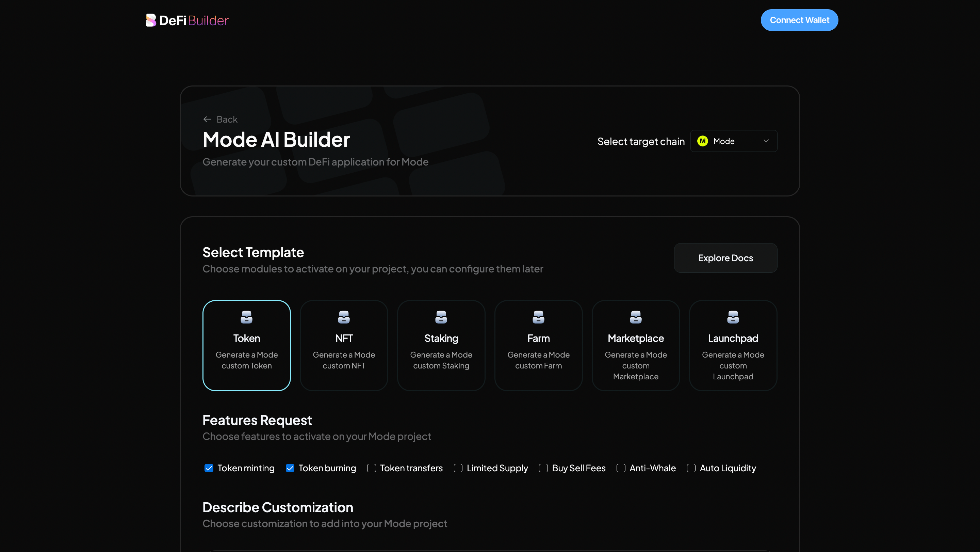Click the NFT template icon
The width and height of the screenshot is (980, 552).
[344, 317]
